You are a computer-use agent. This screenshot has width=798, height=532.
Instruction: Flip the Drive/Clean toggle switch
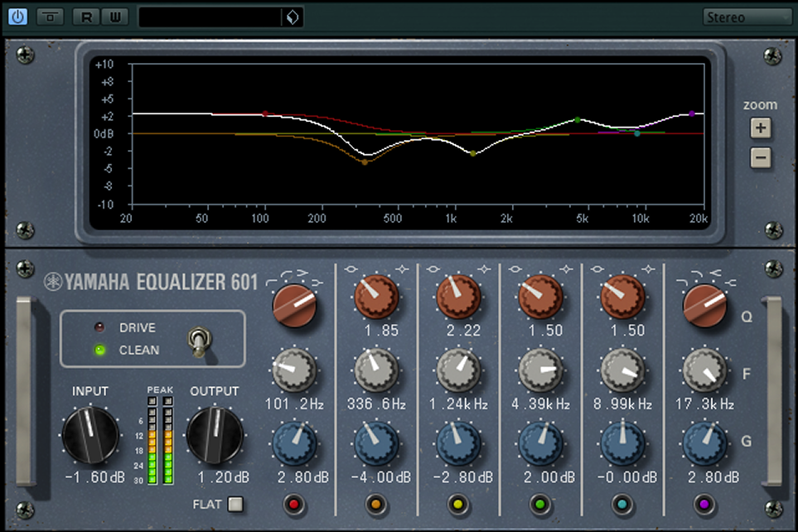[x=199, y=341]
